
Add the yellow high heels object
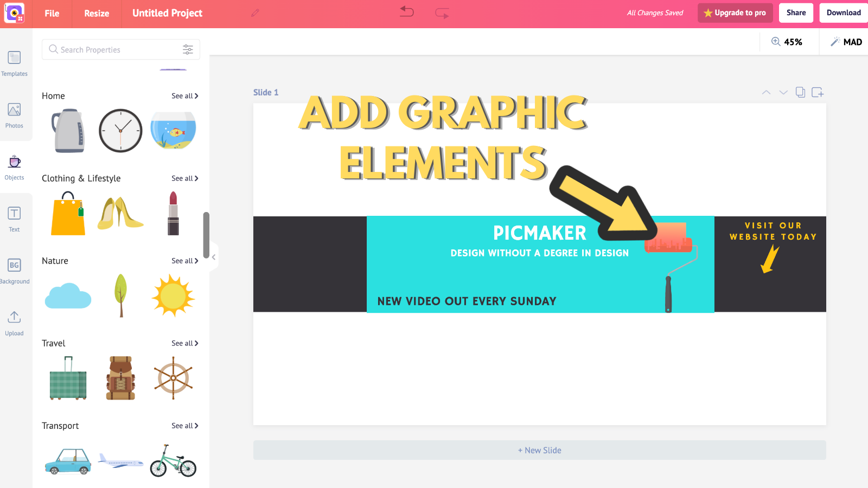pyautogui.click(x=120, y=213)
